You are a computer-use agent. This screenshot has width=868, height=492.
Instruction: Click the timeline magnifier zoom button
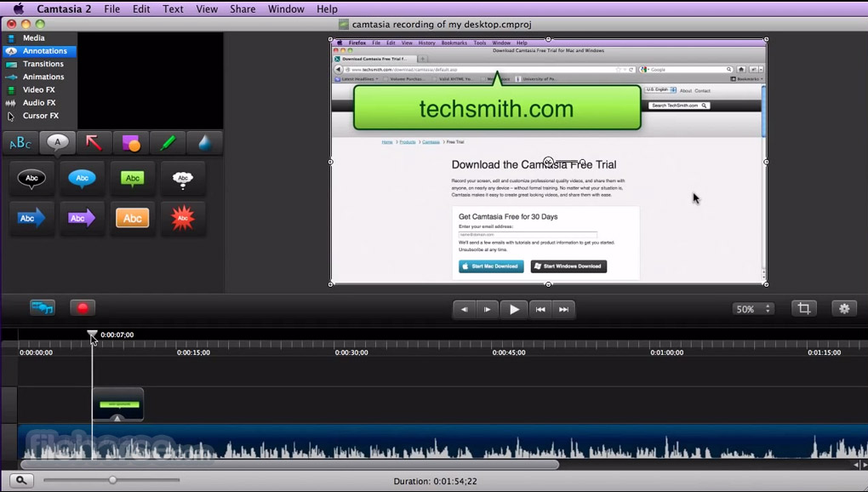[21, 480]
